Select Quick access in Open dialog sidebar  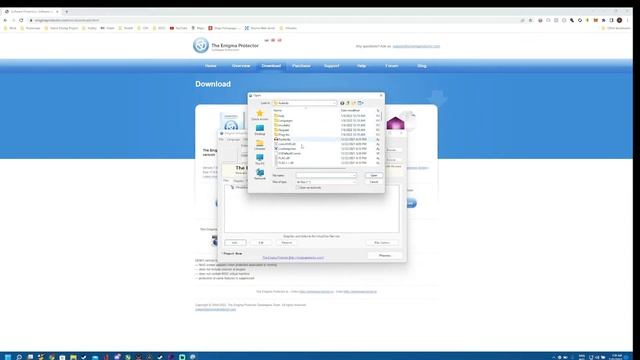coord(260,115)
